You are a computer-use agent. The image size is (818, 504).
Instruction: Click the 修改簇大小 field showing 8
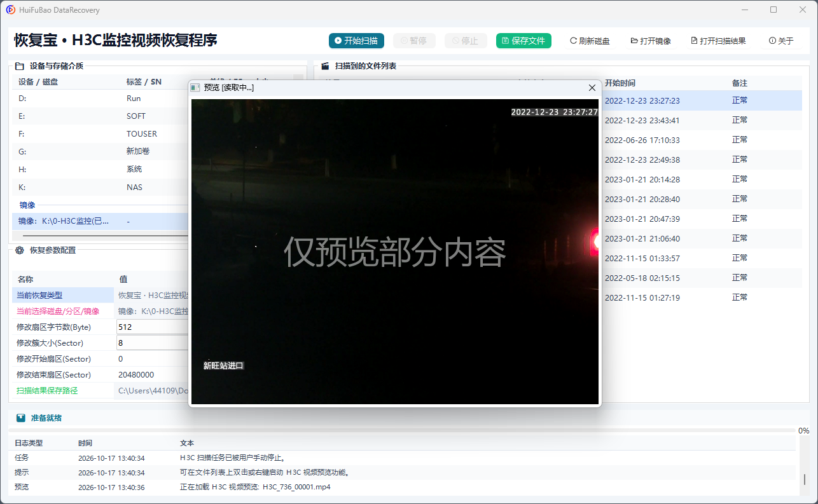153,343
